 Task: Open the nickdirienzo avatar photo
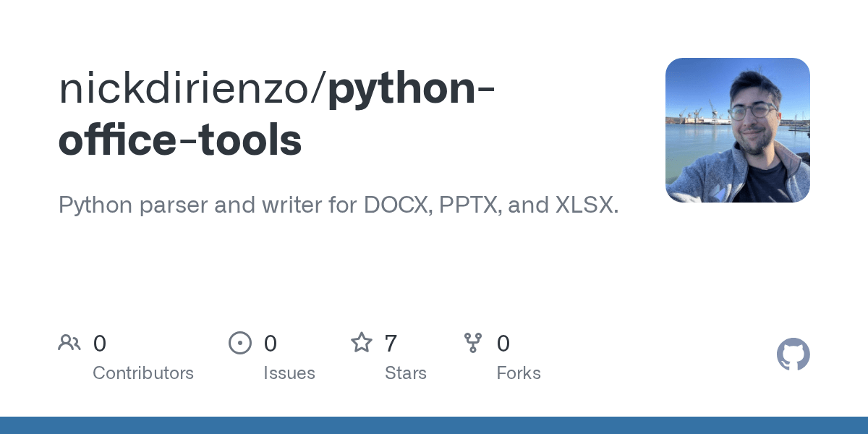pos(738,130)
